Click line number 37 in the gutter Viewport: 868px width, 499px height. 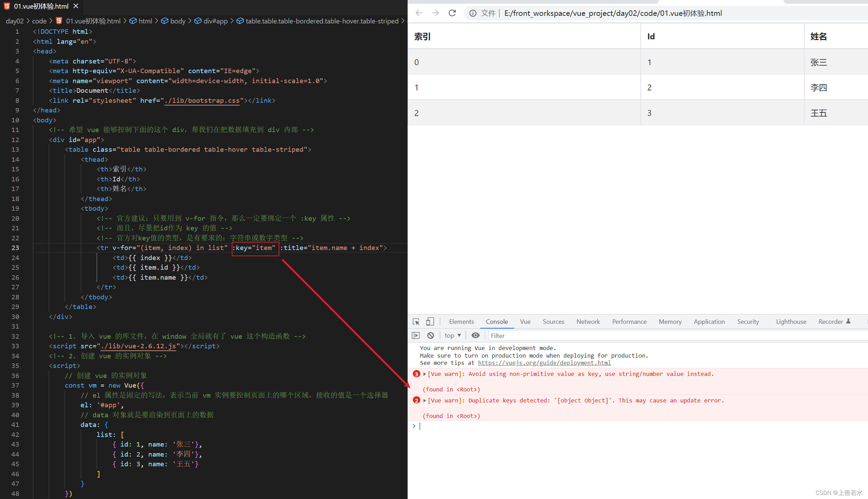click(x=15, y=385)
